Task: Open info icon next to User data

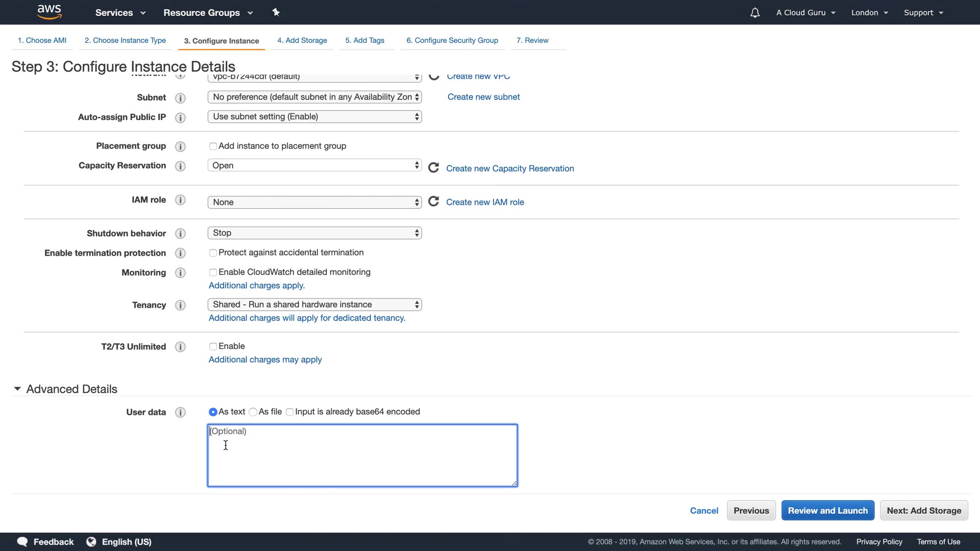Action: [x=180, y=412]
